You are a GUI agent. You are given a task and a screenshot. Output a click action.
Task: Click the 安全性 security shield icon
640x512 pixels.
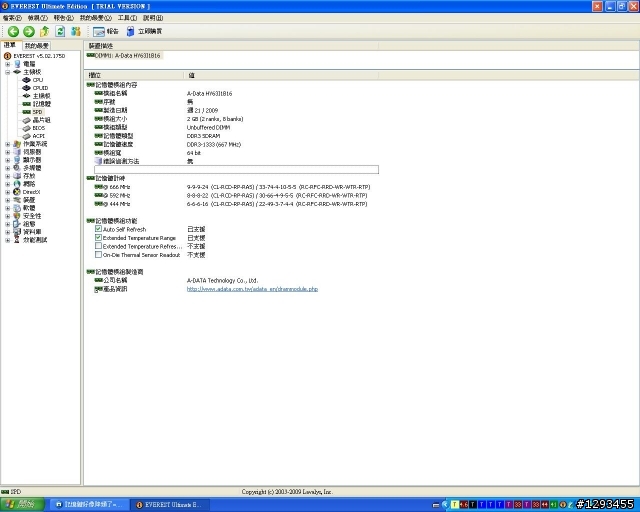click(x=17, y=216)
